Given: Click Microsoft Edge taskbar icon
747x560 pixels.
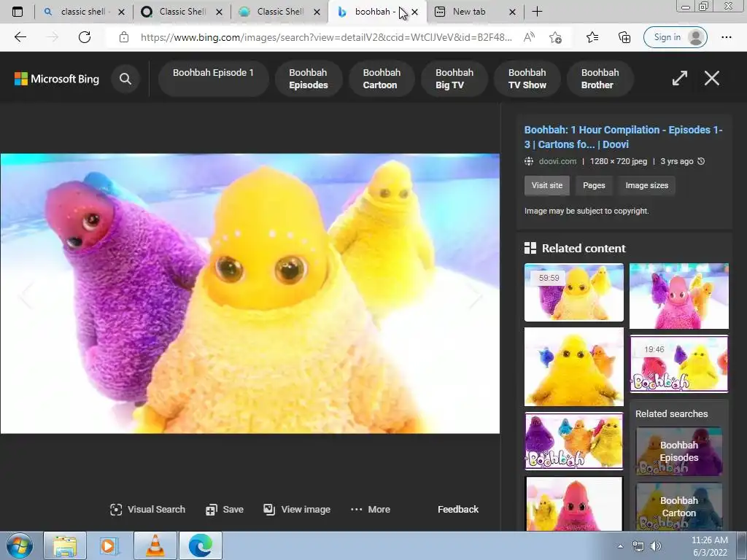Looking at the screenshot, I should [x=200, y=545].
